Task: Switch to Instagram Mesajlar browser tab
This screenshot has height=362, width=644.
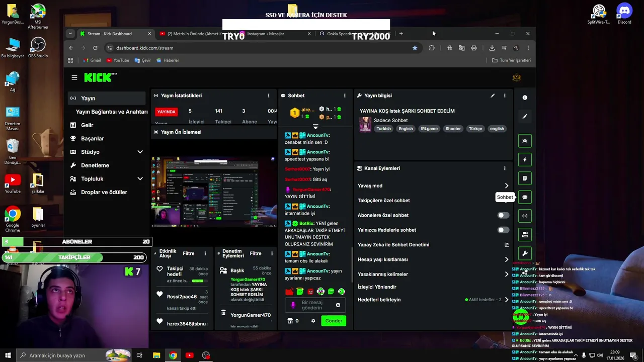Action: pos(275,34)
